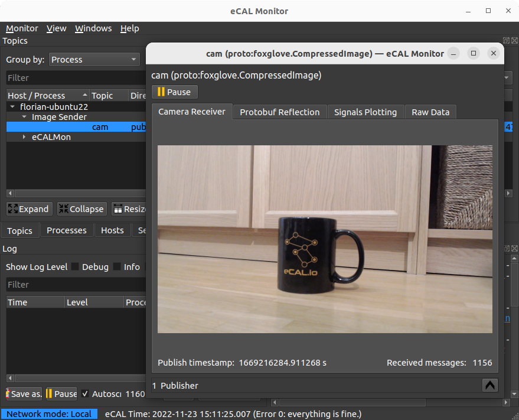Open the Monitor menu
Viewport: 519px width, 420px height.
22,28
